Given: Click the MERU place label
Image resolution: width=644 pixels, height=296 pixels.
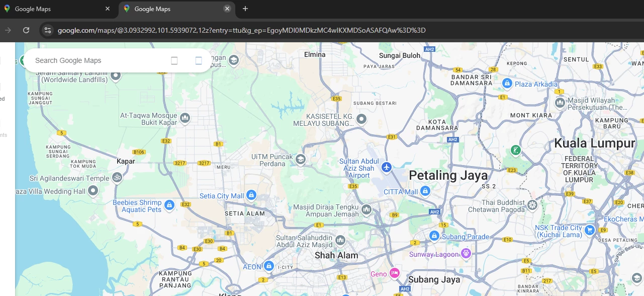Looking at the screenshot, I should pyautogui.click(x=223, y=167).
